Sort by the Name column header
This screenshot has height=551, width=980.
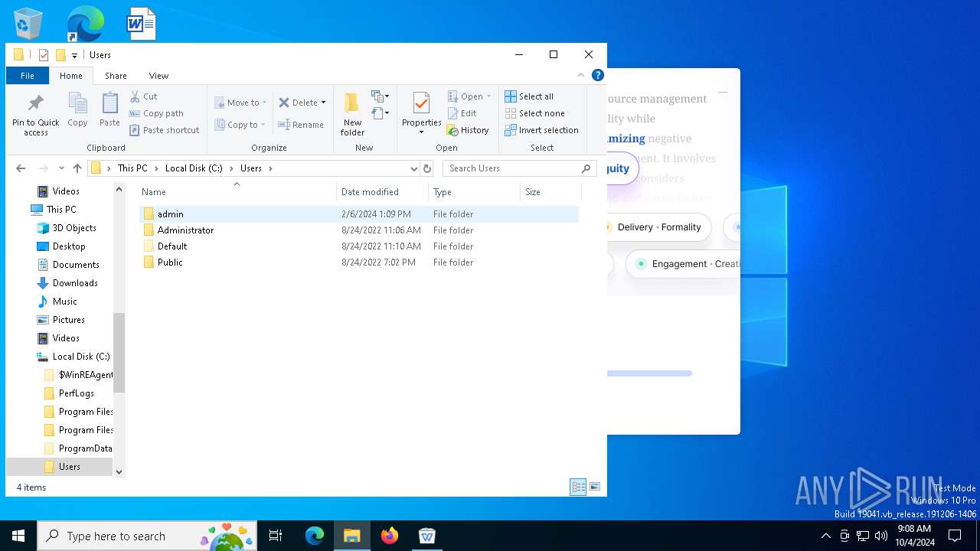237,192
